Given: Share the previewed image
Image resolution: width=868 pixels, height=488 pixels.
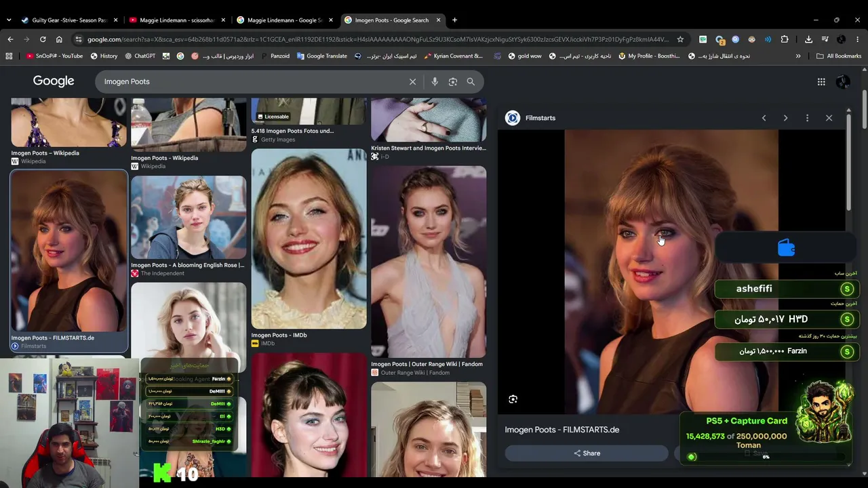Looking at the screenshot, I should [587, 453].
